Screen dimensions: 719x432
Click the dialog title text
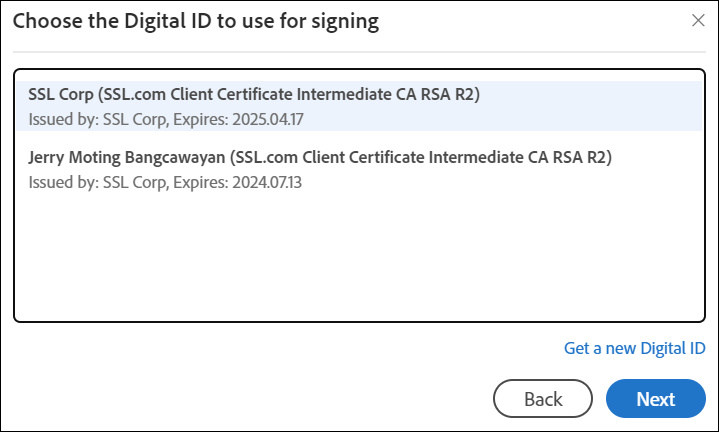pos(196,21)
